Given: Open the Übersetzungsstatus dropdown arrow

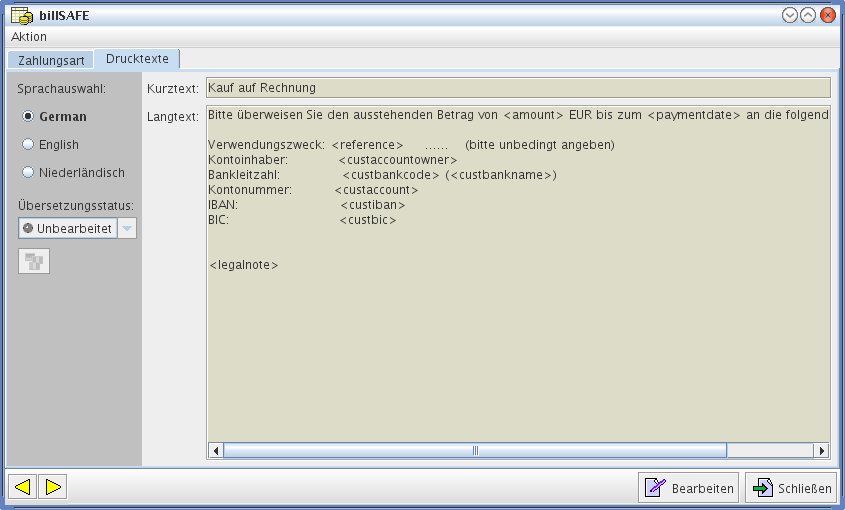Looking at the screenshot, I should [x=127, y=228].
